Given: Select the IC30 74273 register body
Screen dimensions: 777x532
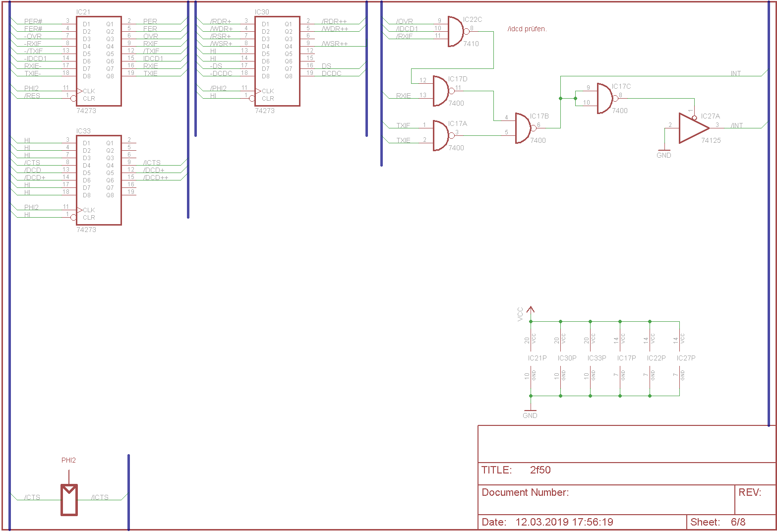Looking at the screenshot, I should coord(277,61).
